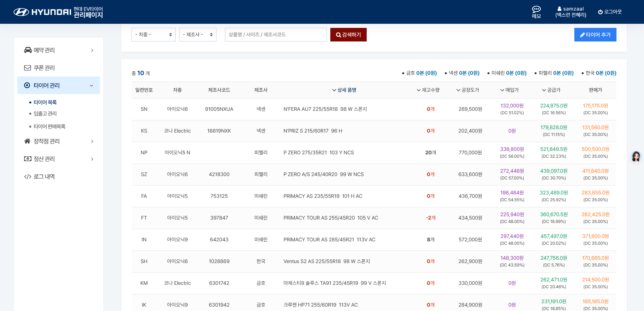Click the envelope icon for coupon management
Screen dimensions: 644x311
28,68
